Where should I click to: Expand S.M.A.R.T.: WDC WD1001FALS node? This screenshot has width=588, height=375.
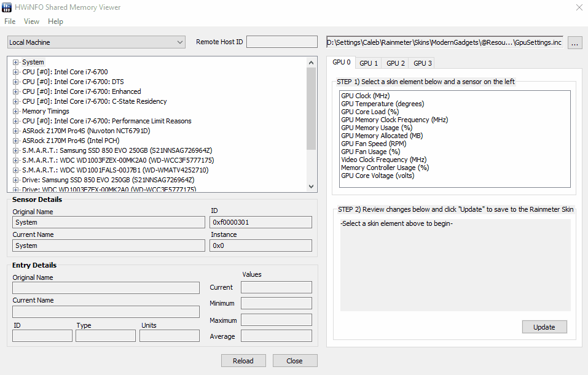click(15, 170)
